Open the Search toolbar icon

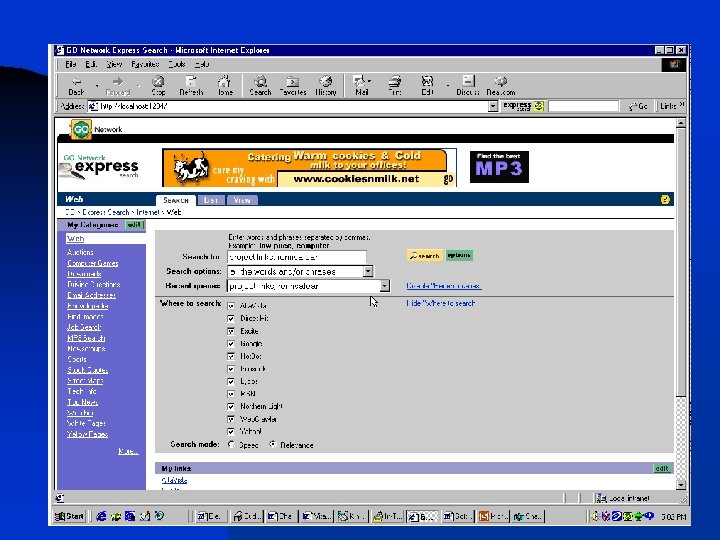coord(260,86)
